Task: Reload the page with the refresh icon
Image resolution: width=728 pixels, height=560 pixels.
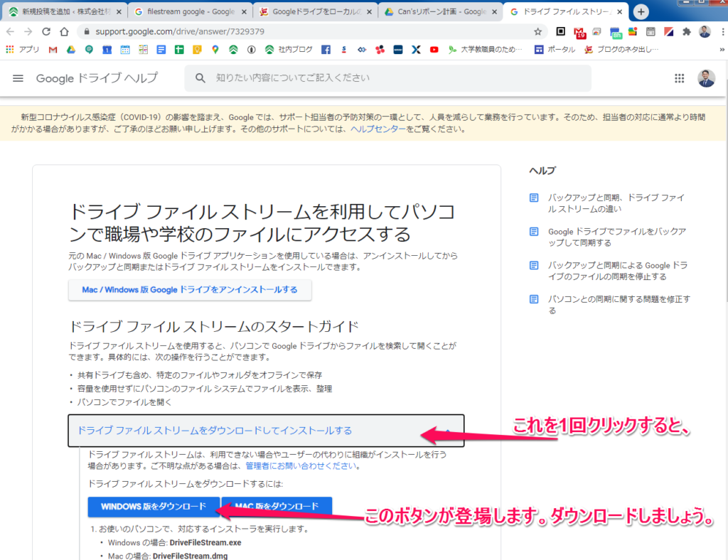Action: pos(46,31)
